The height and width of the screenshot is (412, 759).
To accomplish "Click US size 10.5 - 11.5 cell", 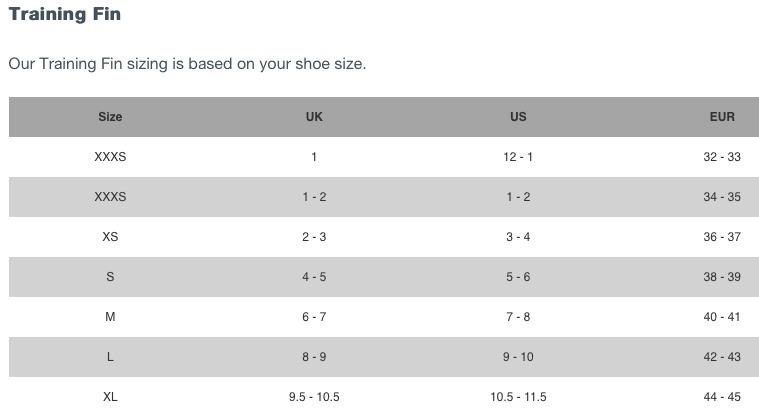I will point(518,397).
